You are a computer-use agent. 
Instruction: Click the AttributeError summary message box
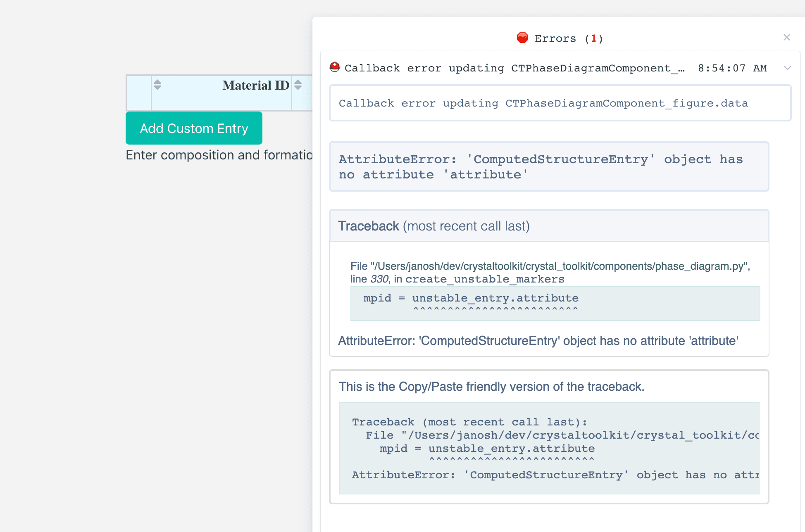[x=548, y=166]
